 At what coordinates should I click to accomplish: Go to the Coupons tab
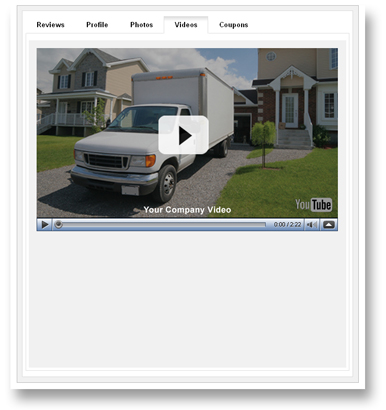233,25
